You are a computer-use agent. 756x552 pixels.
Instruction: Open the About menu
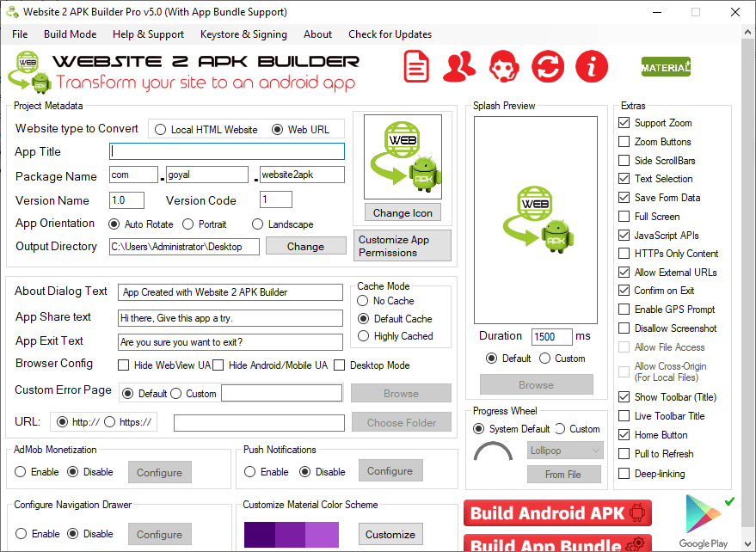(317, 34)
